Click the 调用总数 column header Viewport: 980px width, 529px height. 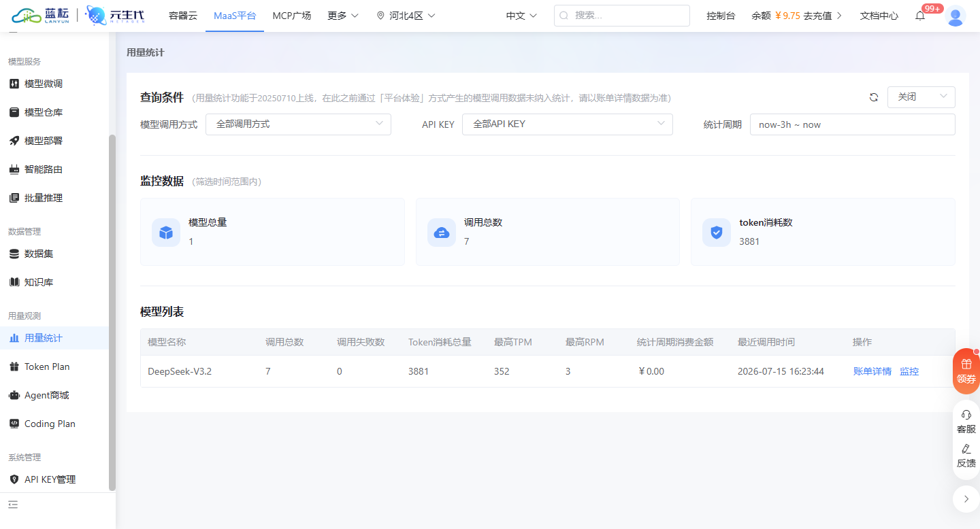coord(284,342)
